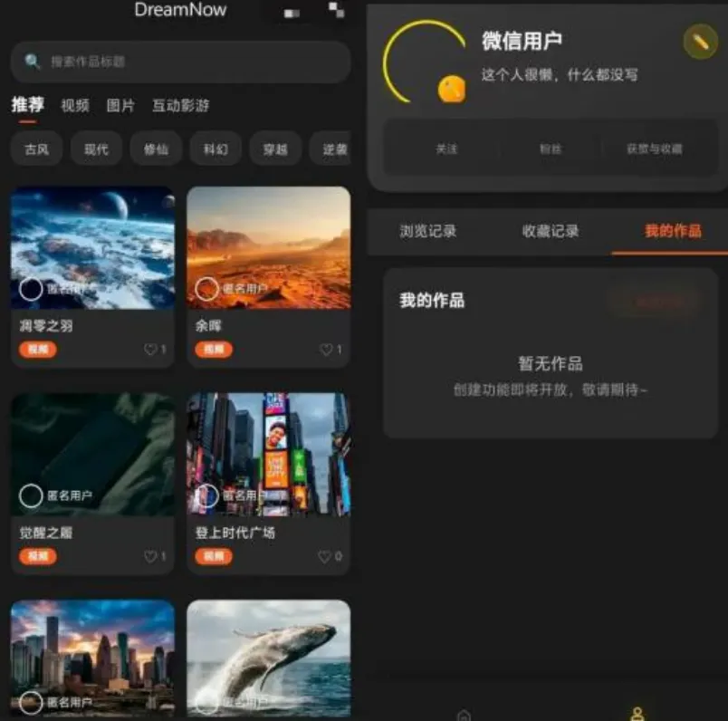The width and height of the screenshot is (728, 721).
Task: Open the city skyline thumbnail
Action: tap(93, 659)
